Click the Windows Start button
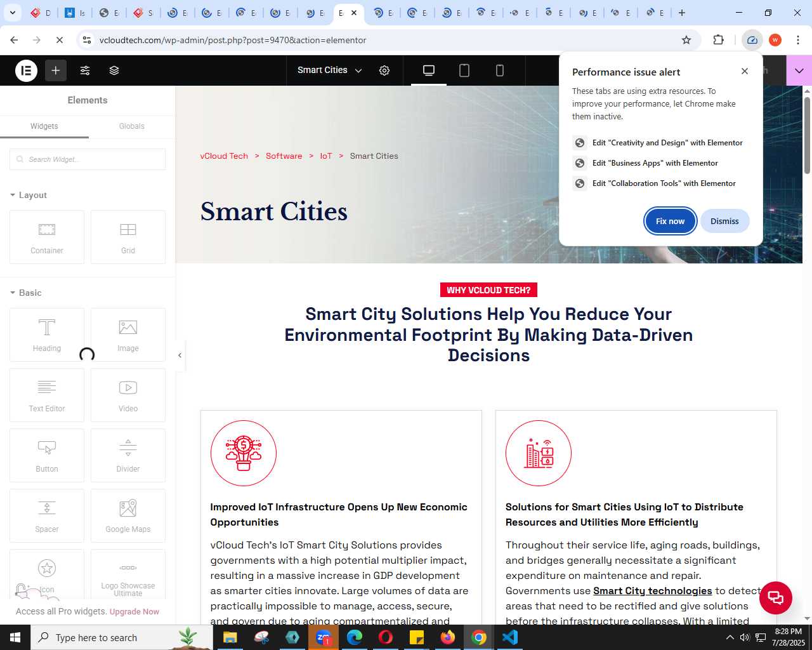Screen dimensions: 812x650 pos(15,637)
